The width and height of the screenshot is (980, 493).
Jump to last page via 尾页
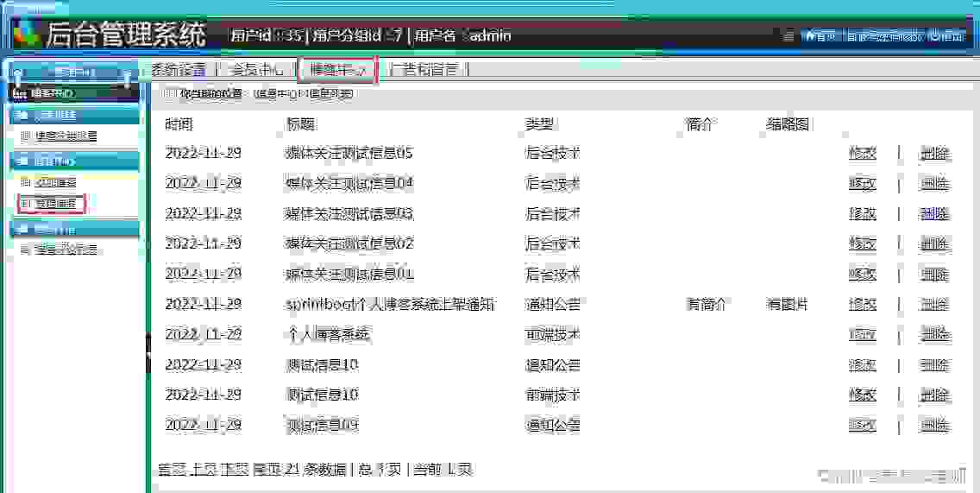[x=267, y=469]
